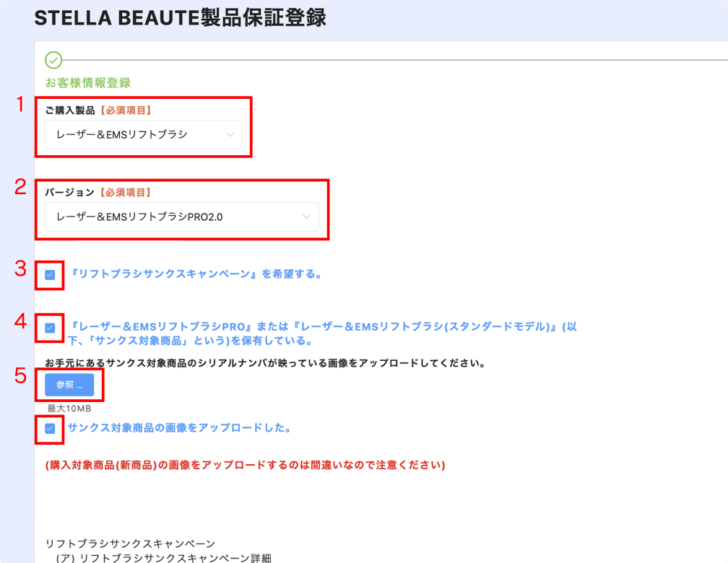This screenshot has width=728, height=563.
Task: Click サンクス対象商品の画像をアップロードした label
Action: (179, 428)
